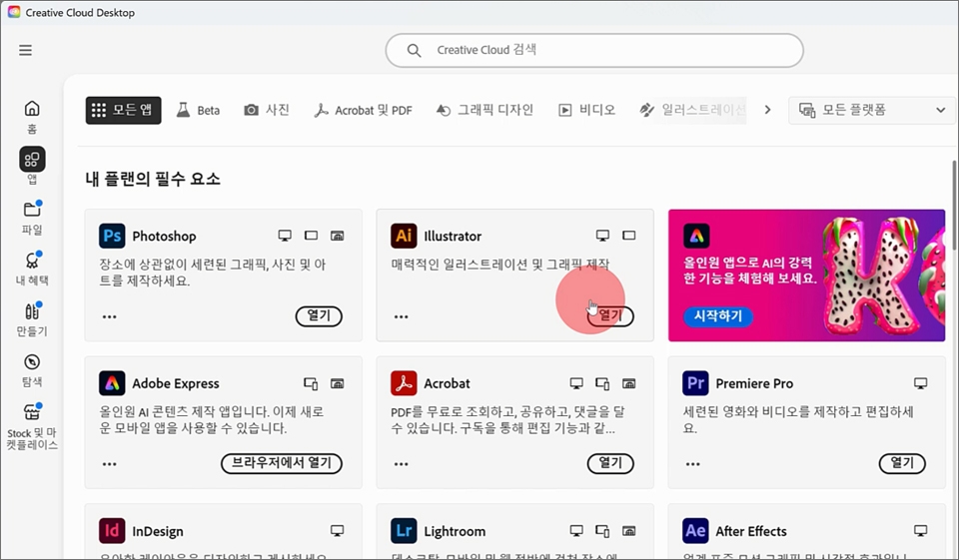This screenshot has height=560, width=959.
Task: Open Illustrator with its 열기 button
Action: coord(610,316)
